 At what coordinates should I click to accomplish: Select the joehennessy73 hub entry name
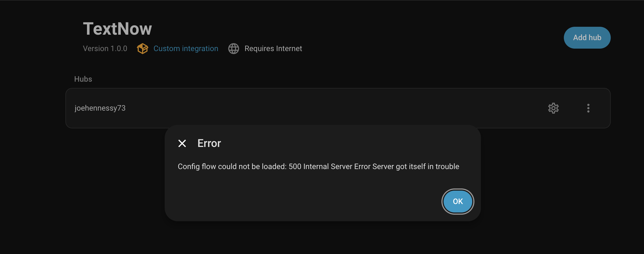tap(100, 108)
